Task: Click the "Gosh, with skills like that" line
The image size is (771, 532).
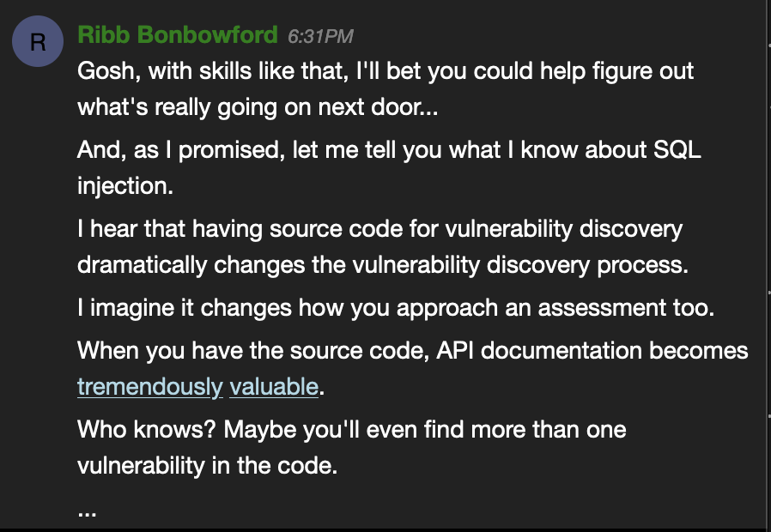Action: click(x=385, y=71)
